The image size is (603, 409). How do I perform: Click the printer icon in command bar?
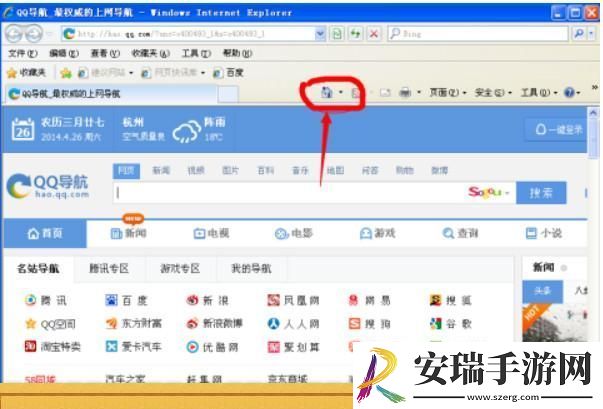pos(405,92)
